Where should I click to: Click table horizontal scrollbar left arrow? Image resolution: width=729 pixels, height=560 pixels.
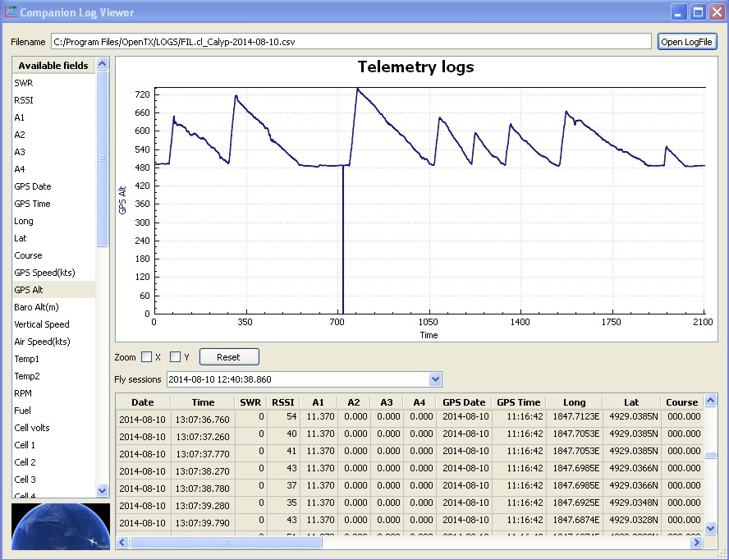(122, 543)
